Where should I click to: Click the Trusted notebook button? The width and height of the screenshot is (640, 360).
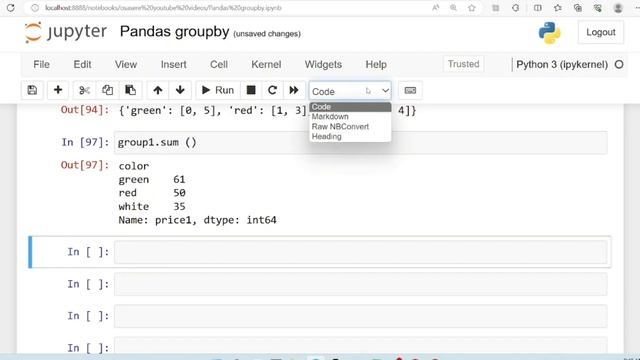(463, 64)
